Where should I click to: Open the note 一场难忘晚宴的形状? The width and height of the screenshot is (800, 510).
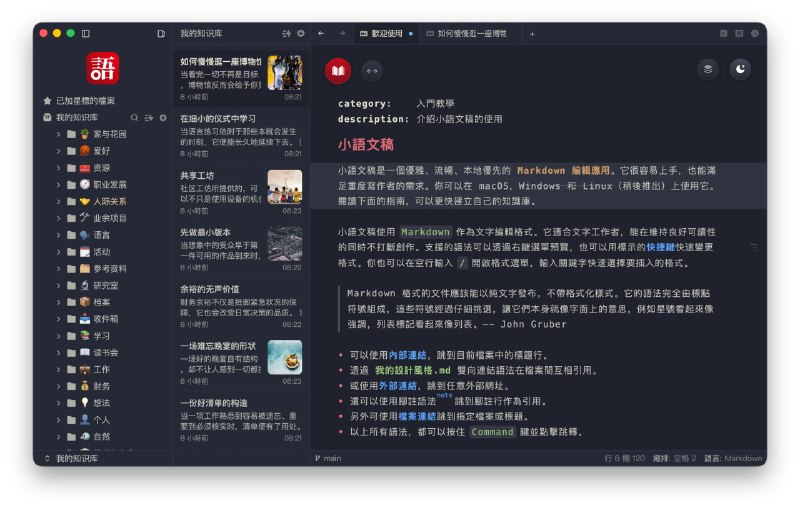click(241, 363)
